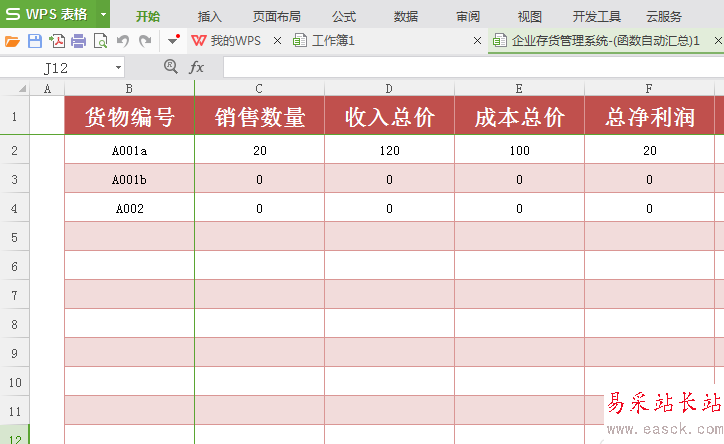
Task: Select row 5 header
Action: coord(14,237)
